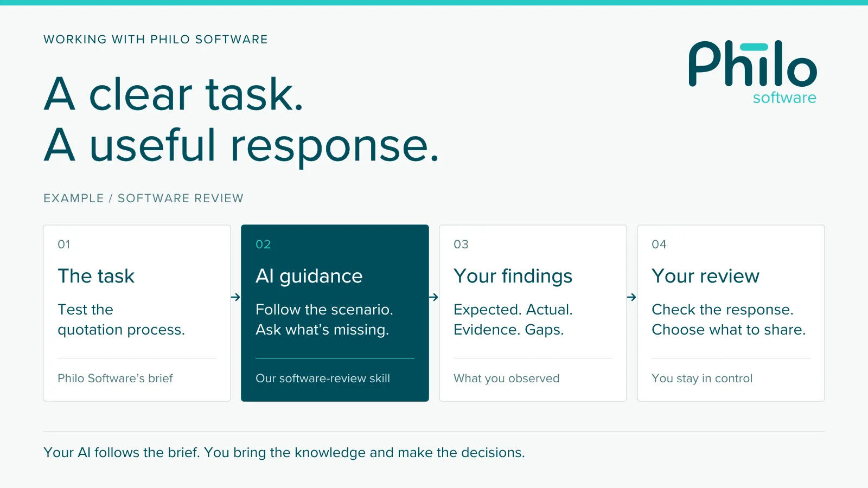Click 'Test the quotation process.' text

click(122, 319)
